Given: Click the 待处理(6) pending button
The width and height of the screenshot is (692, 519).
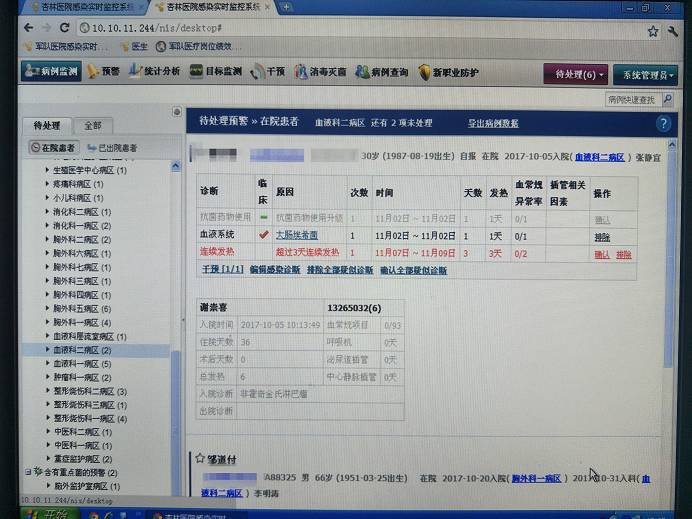Looking at the screenshot, I should click(575, 75).
